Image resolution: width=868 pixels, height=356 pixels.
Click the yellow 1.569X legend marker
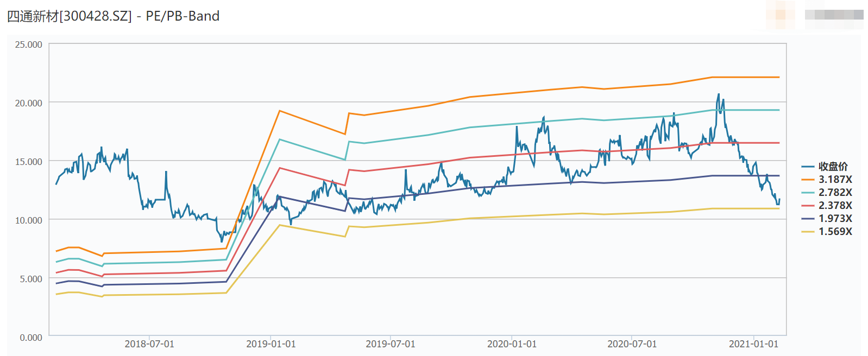[x=808, y=232]
